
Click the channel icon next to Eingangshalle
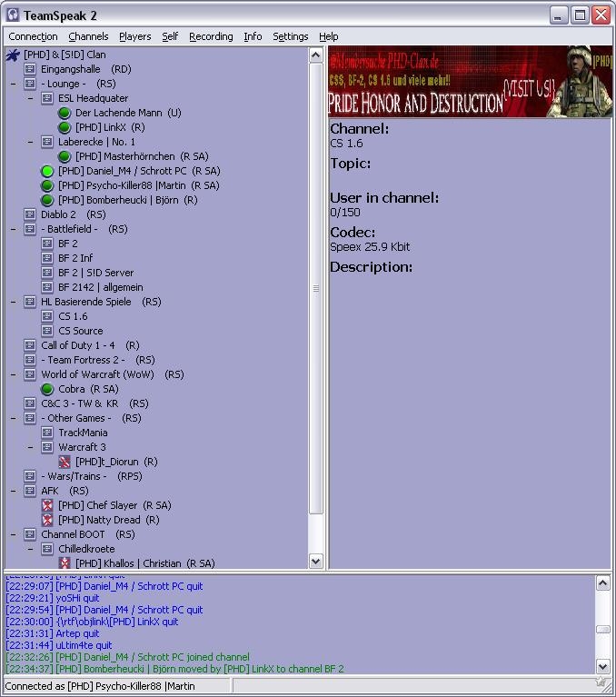coord(30,69)
